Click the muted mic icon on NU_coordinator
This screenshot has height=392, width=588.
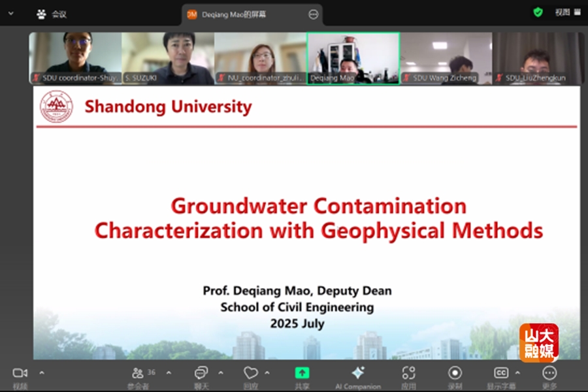tap(221, 78)
